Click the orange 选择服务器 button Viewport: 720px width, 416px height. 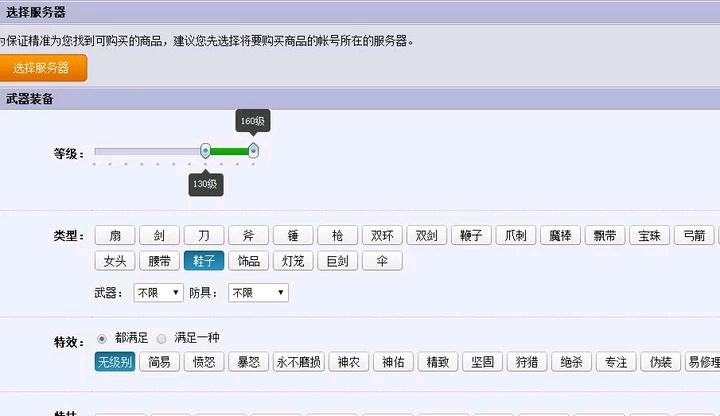pyautogui.click(x=42, y=68)
